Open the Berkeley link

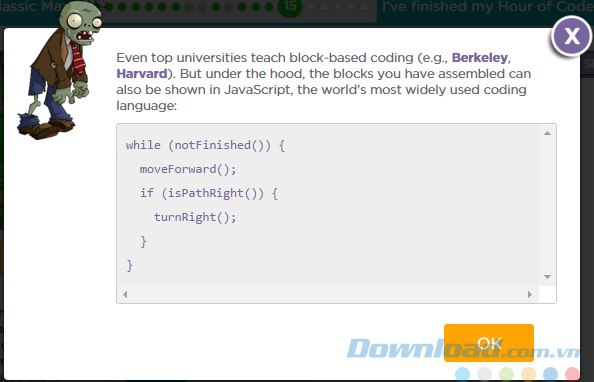(x=480, y=58)
